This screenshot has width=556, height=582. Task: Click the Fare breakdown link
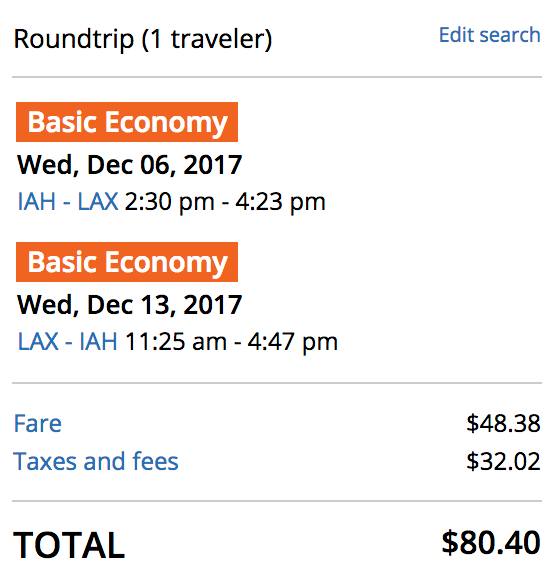(x=37, y=423)
